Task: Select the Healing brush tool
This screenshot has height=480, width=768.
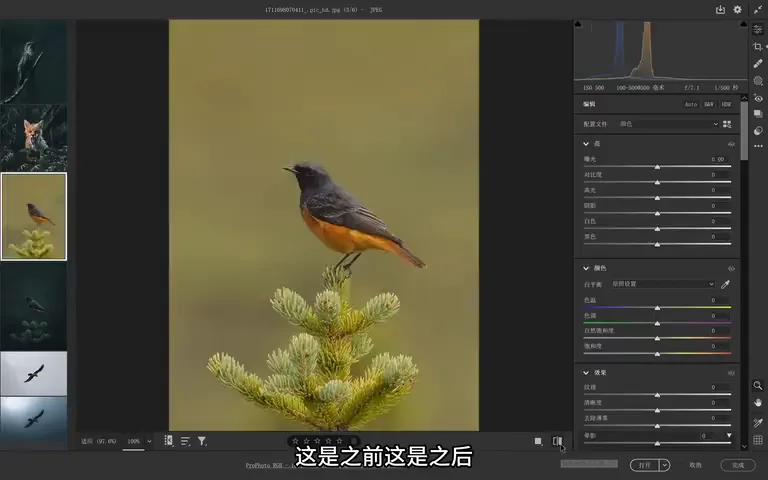Action: 758,64
